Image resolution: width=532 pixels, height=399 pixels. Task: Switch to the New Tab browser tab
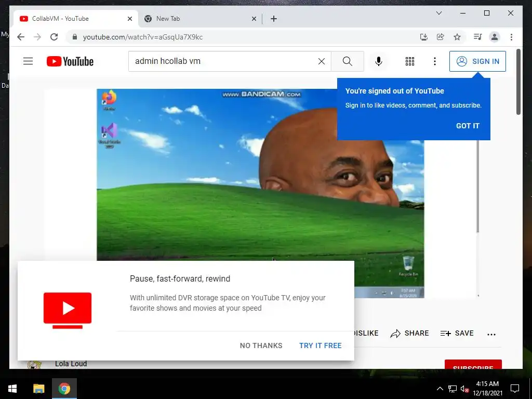pos(200,19)
